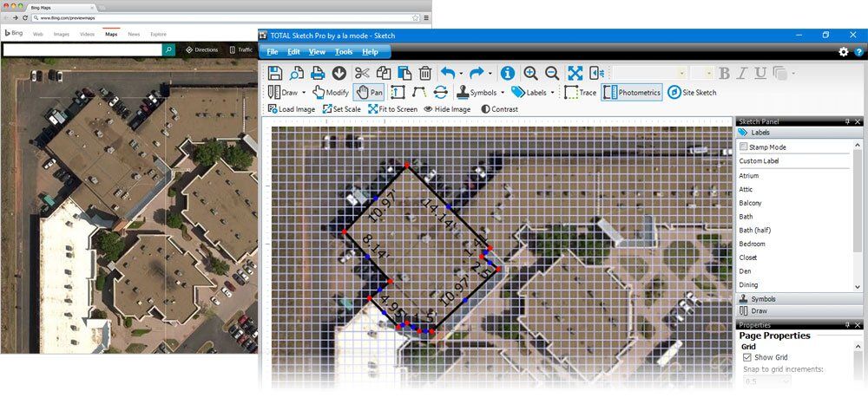Open the Tools menu
The image size is (868, 404).
click(x=344, y=52)
